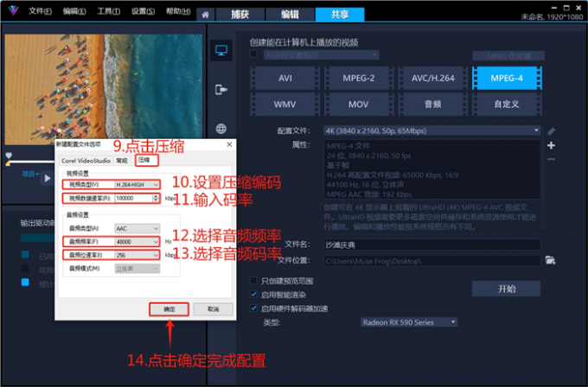Choose the WMV format button

[285, 105]
